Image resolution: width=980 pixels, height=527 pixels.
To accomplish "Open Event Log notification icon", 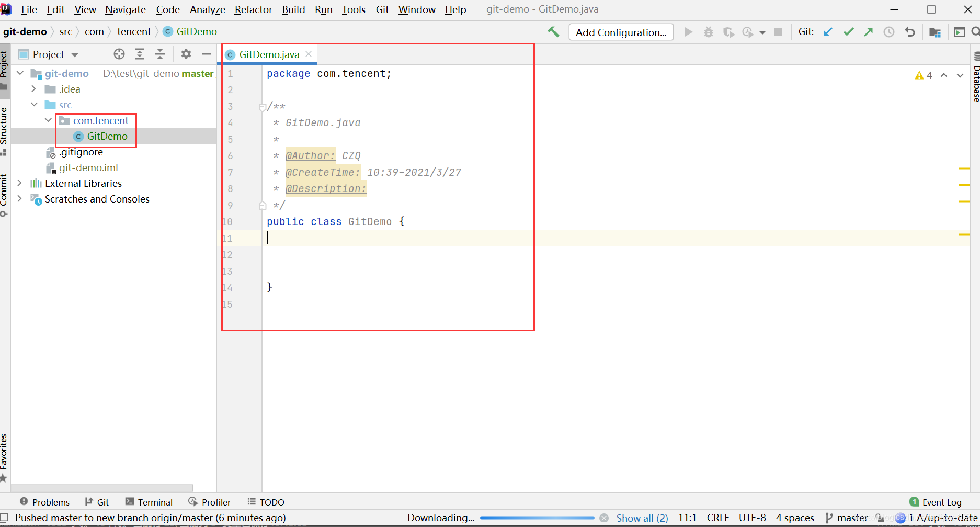I will click(x=914, y=502).
